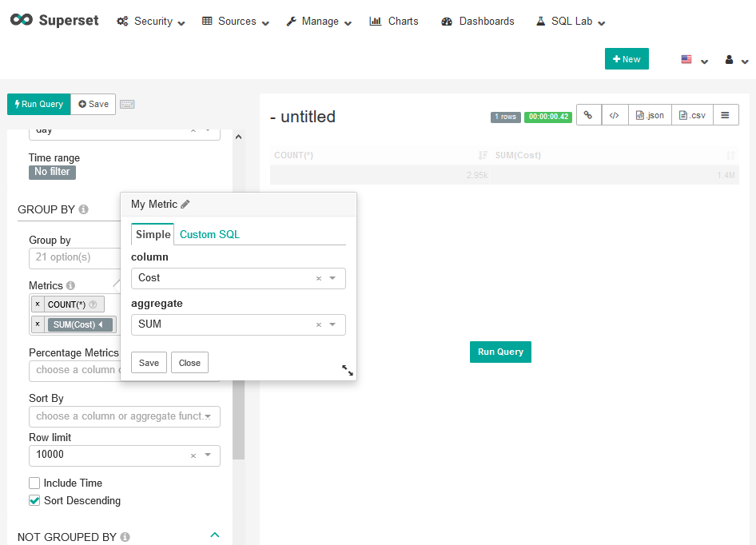Expand the Row limit dropdown
756x545 pixels.
coord(208,455)
